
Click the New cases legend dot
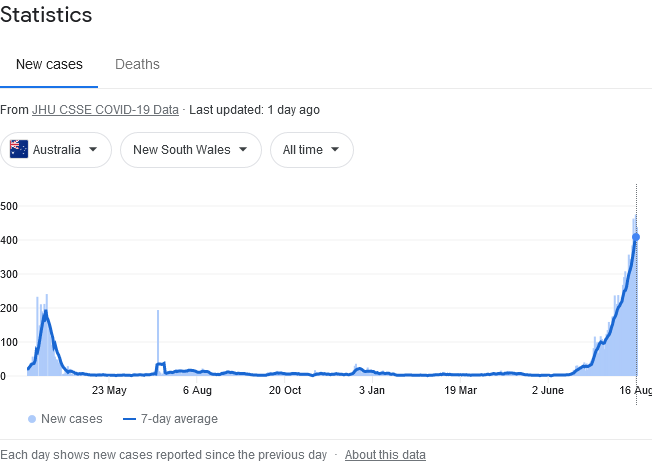32,419
